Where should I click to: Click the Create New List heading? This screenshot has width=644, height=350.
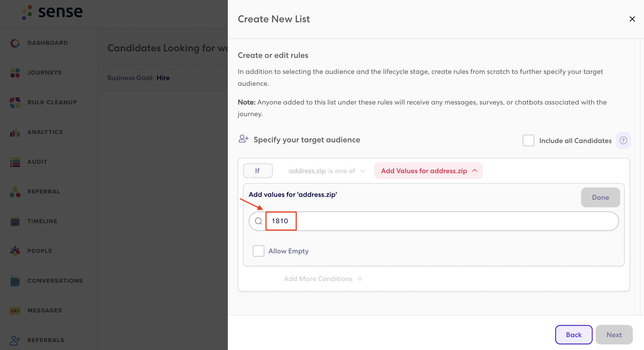click(274, 19)
